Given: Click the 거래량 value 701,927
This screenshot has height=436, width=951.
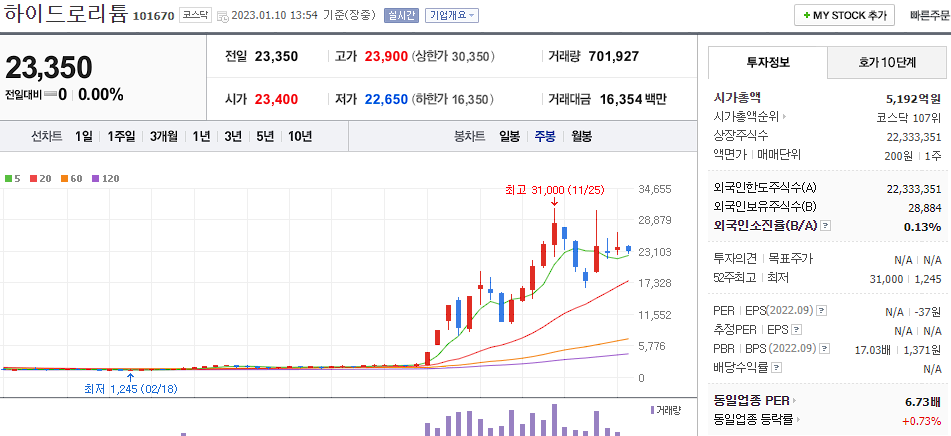Looking at the screenshot, I should coord(614,57).
